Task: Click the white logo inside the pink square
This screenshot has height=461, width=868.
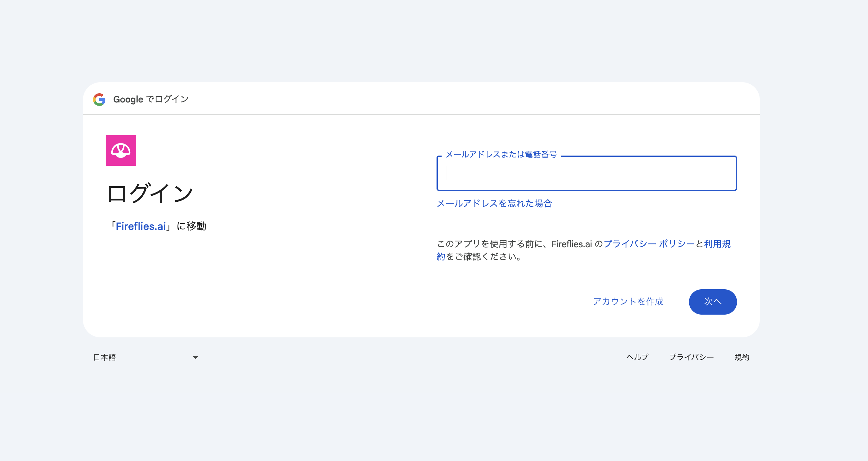Action: (x=121, y=152)
